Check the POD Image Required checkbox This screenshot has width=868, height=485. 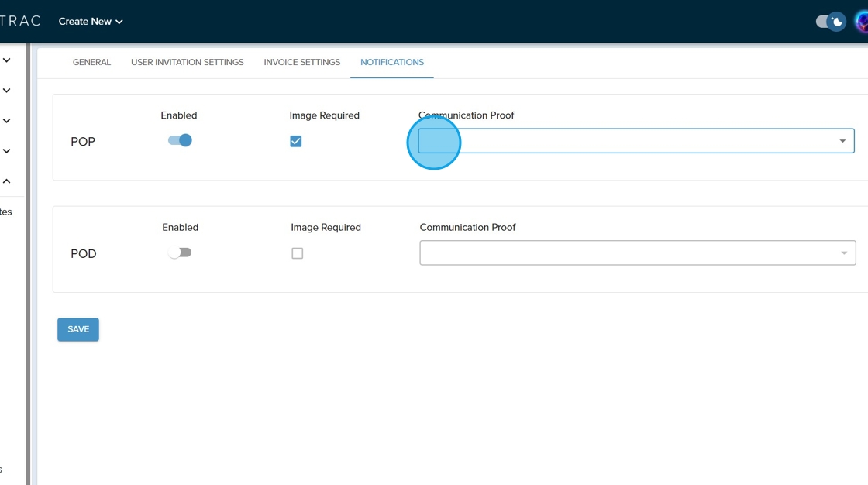tap(297, 253)
